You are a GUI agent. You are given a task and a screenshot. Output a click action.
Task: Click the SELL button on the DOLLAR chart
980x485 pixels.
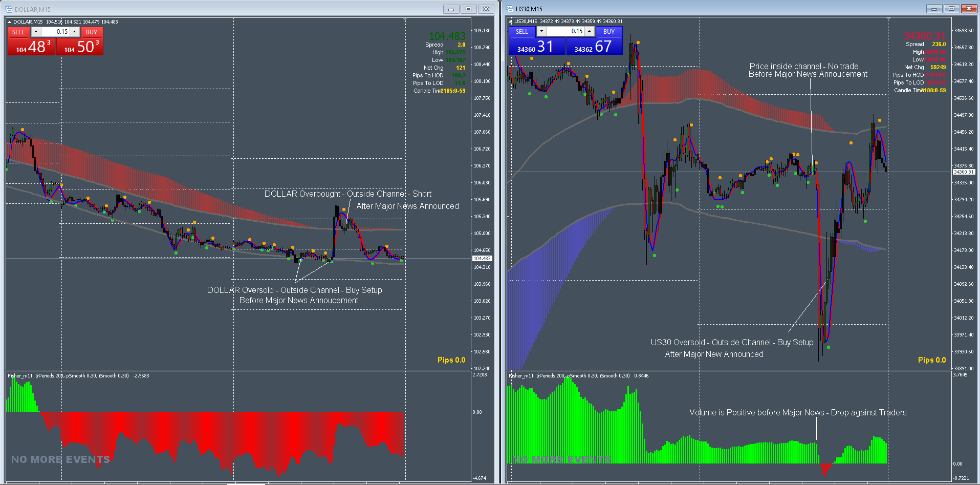coord(18,32)
